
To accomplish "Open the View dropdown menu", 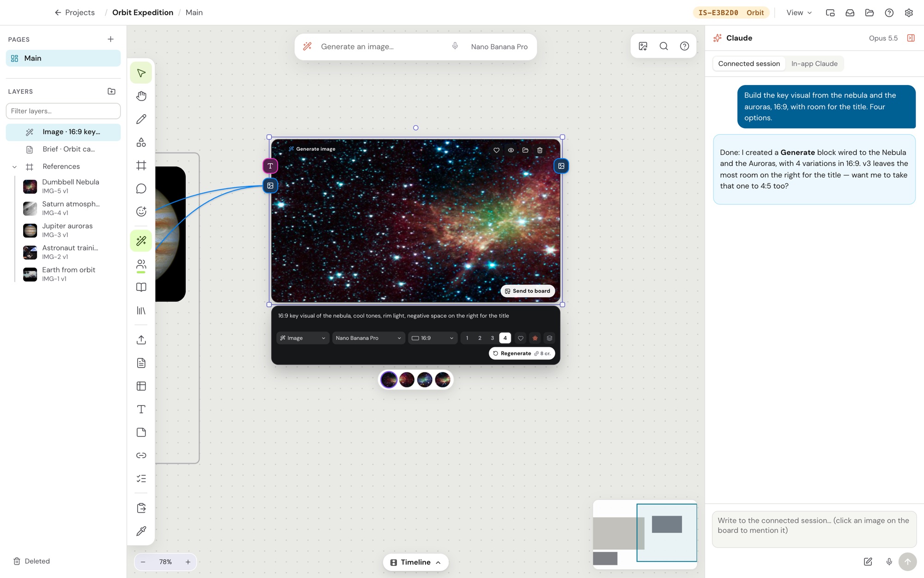I will tap(799, 12).
